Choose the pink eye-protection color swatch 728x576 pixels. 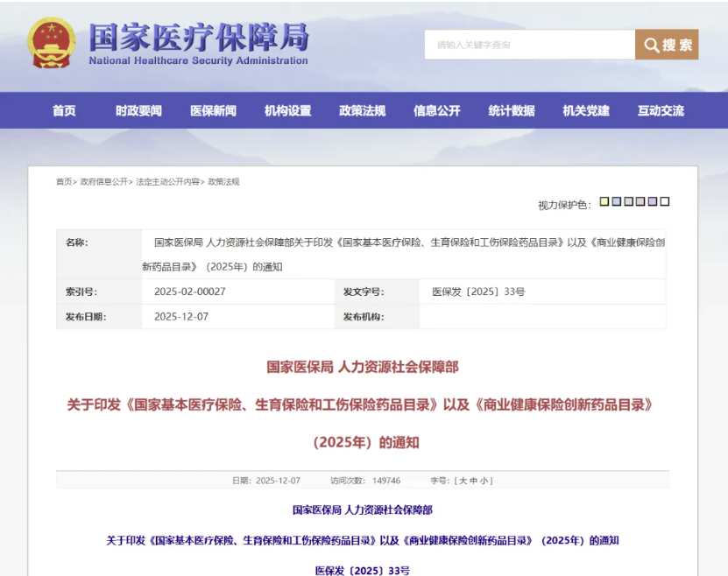(640, 202)
